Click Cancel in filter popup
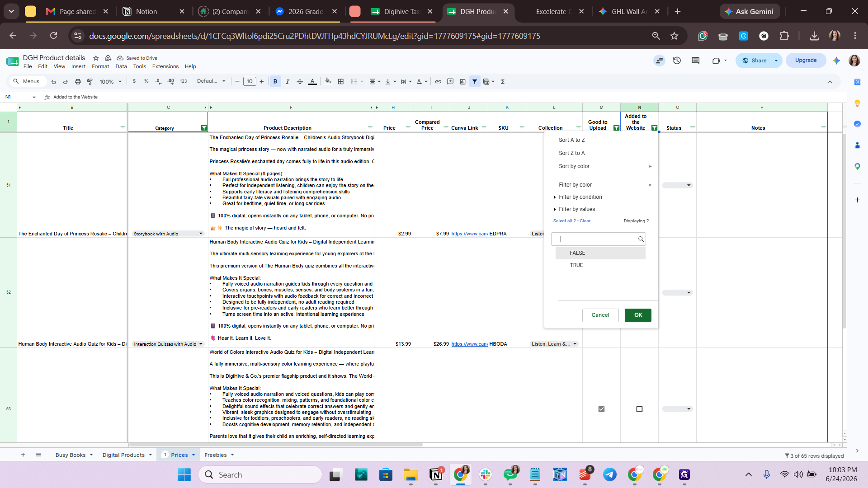Screen dimensions: 868x488 pos(600,315)
